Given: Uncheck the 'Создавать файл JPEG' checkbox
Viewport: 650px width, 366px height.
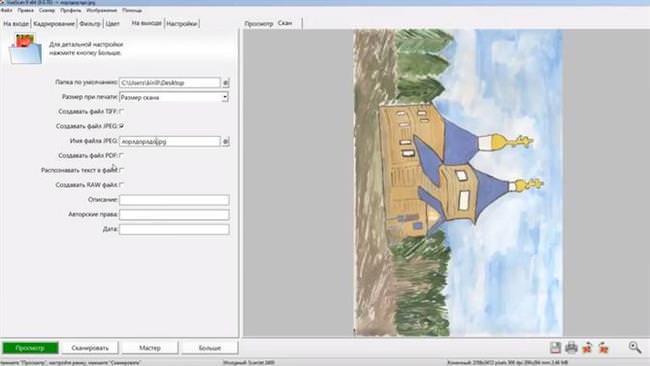Looking at the screenshot, I should pyautogui.click(x=121, y=126).
